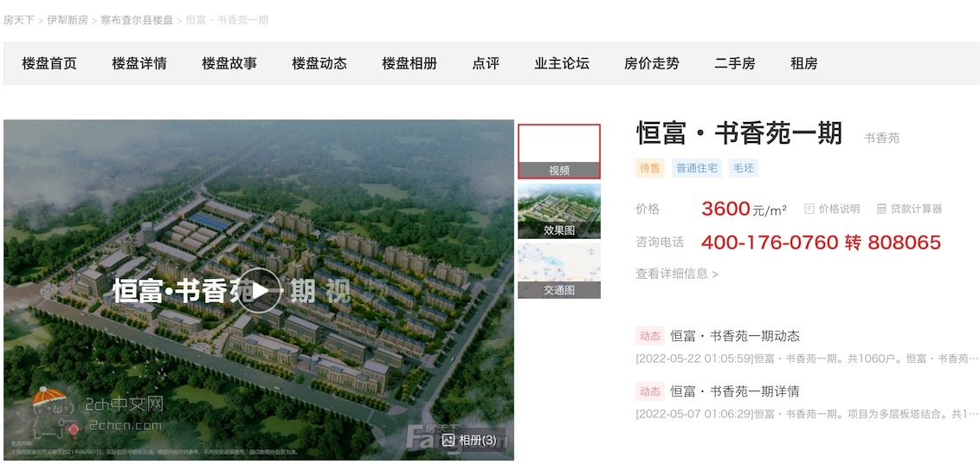
Task: Click the 普通住宅 property tag
Action: (697, 168)
